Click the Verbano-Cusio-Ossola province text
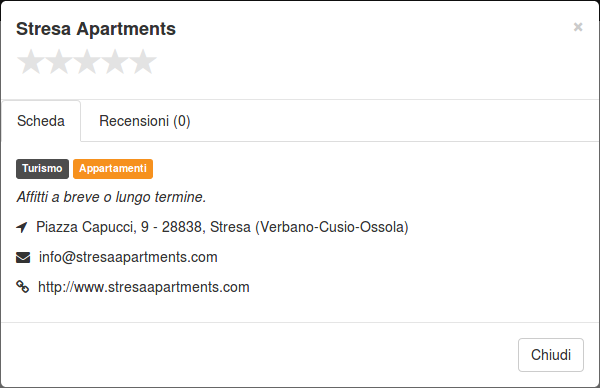Viewport: 600px width, 388px height. tap(332, 227)
